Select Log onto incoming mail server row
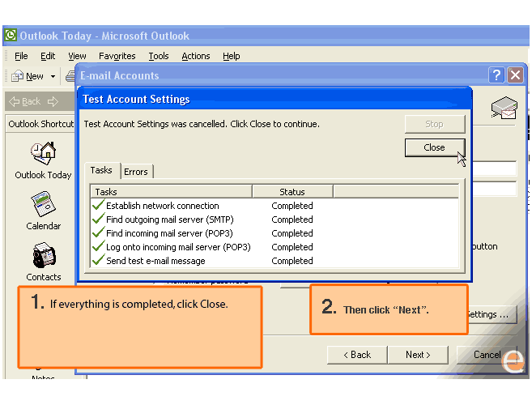532x405 pixels. (x=275, y=247)
